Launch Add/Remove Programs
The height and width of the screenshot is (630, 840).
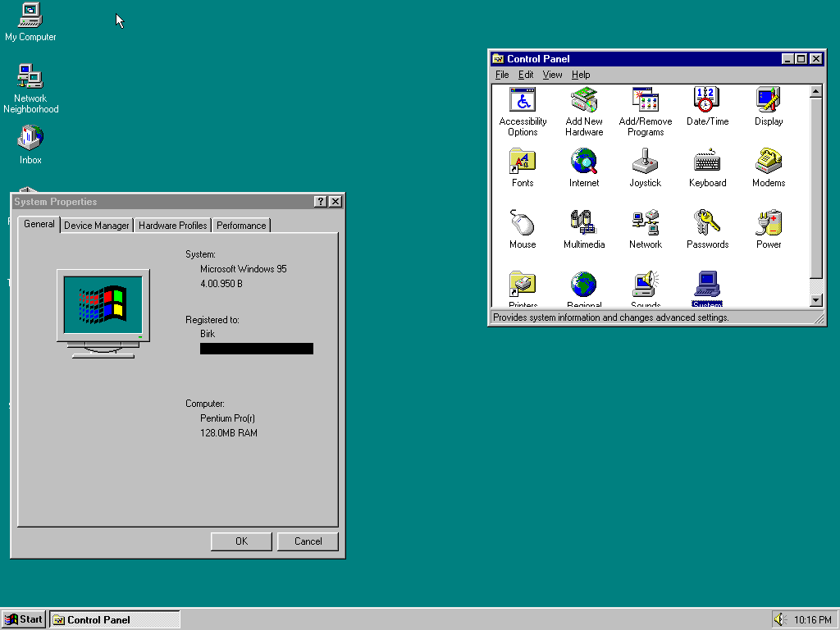click(x=645, y=105)
